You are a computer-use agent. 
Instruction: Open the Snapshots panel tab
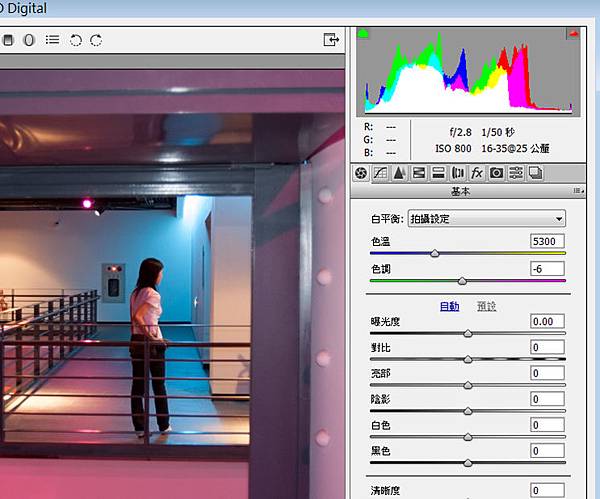(535, 173)
